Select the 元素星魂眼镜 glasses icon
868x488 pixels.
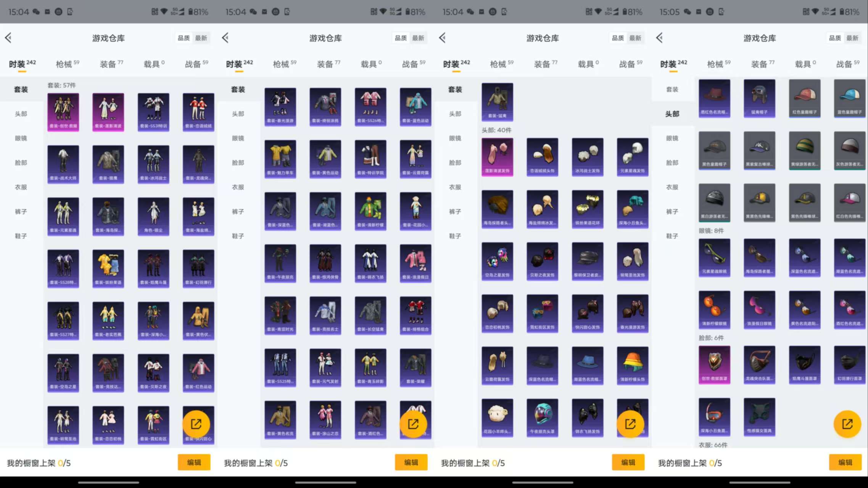click(714, 258)
